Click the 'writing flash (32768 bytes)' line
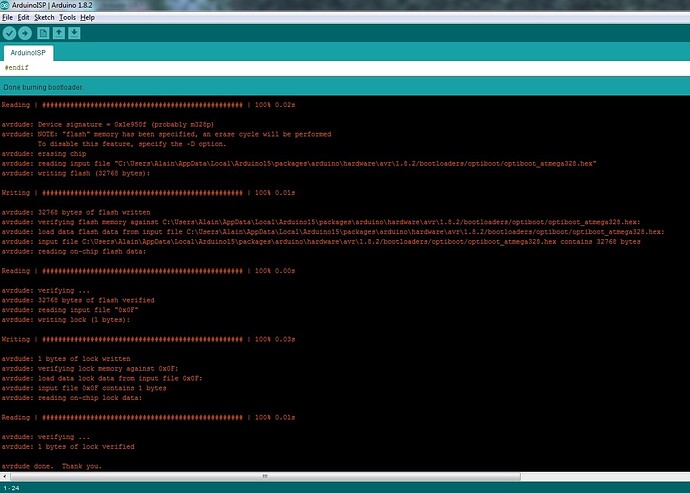Image resolution: width=690 pixels, height=493 pixels. click(x=76, y=173)
